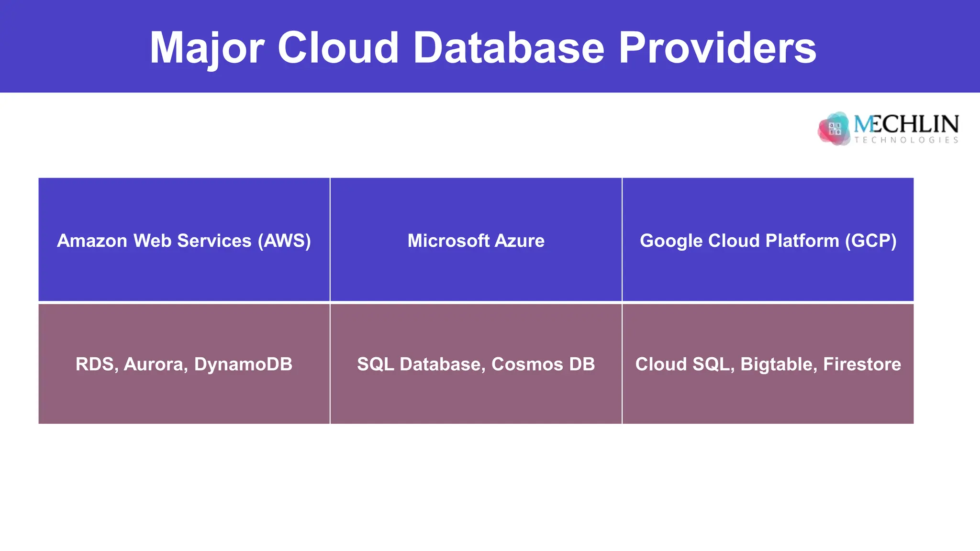The image size is (980, 551).
Task: Click the DynamoDB text
Action: [x=243, y=364]
